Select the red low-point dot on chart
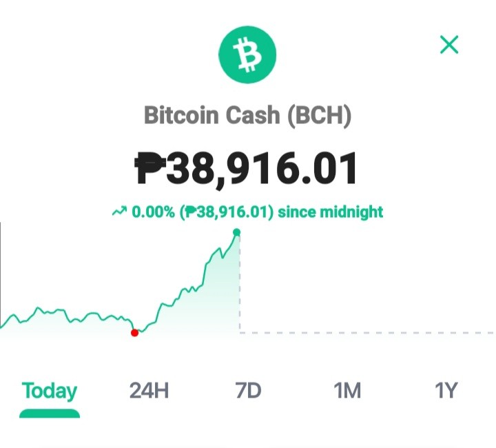The image size is (496, 448). point(134,333)
